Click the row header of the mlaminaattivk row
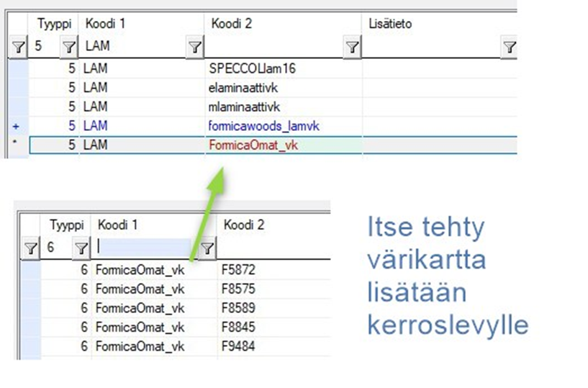 pos(17,107)
